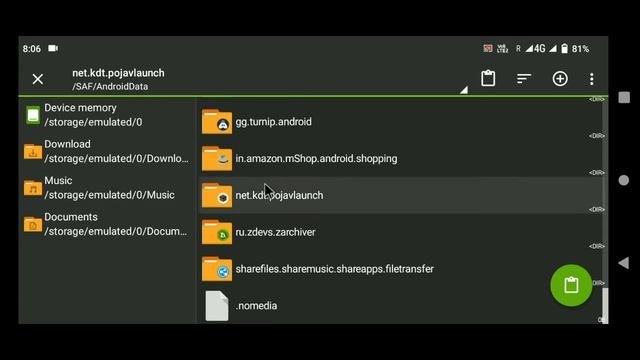
Task: Open gg.turnip.android folder name
Action: pos(273,122)
